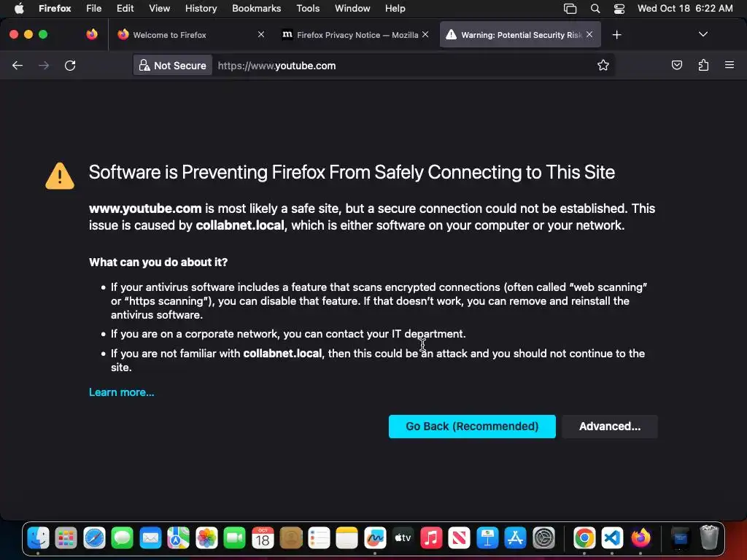The width and height of the screenshot is (747, 560).
Task: Click the www.youtube.com bold text in warning
Action: click(145, 209)
